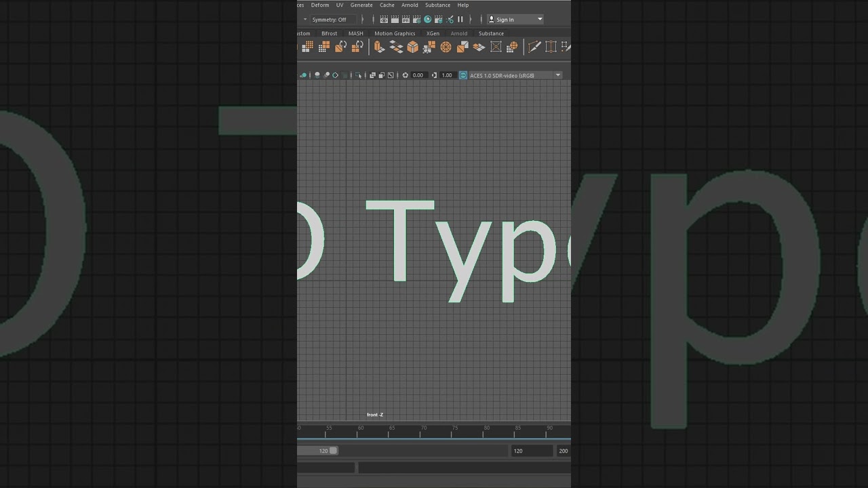This screenshot has width=868, height=488.
Task: Open the Render View window icon
Action: [384, 20]
